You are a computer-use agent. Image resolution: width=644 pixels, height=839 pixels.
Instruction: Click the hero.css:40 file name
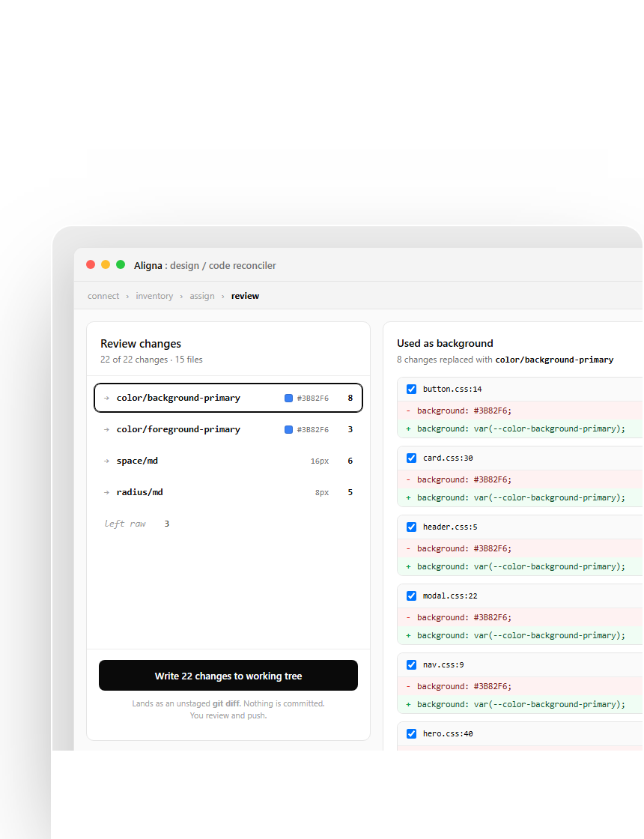(448, 733)
